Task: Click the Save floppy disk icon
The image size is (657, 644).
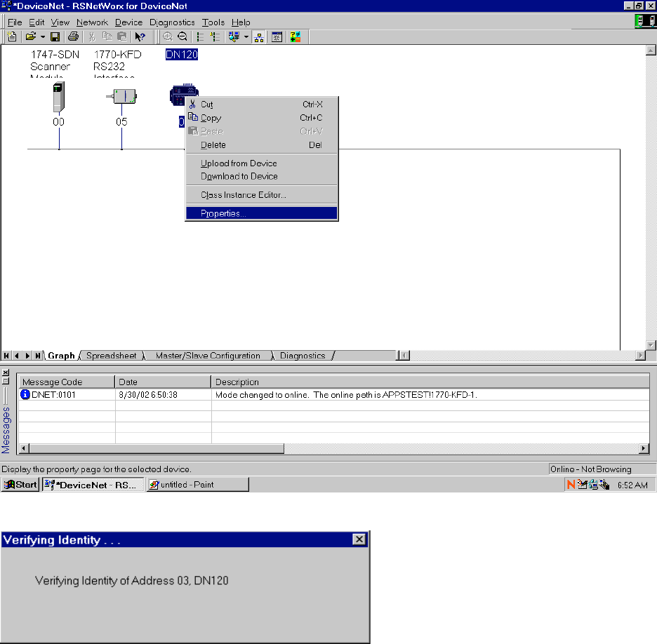Action: 55,37
